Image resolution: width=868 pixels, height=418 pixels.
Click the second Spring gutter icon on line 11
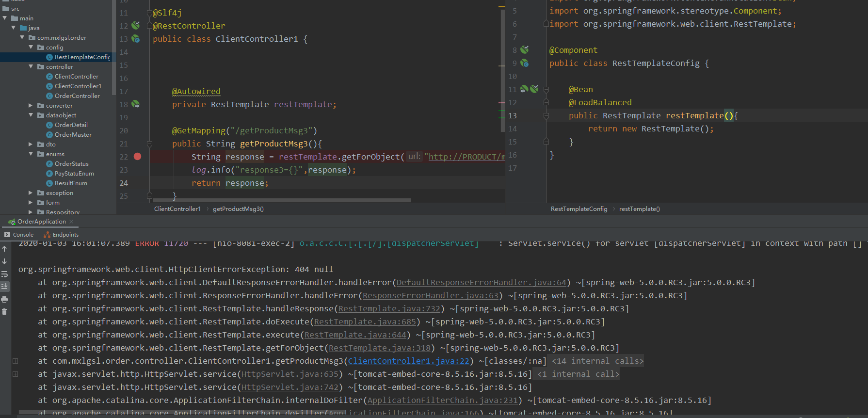(x=534, y=89)
